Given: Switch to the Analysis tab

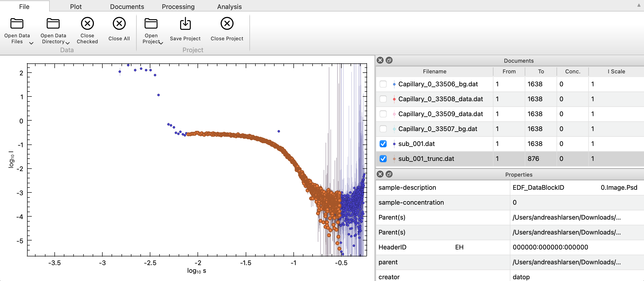Looking at the screenshot, I should 229,6.
